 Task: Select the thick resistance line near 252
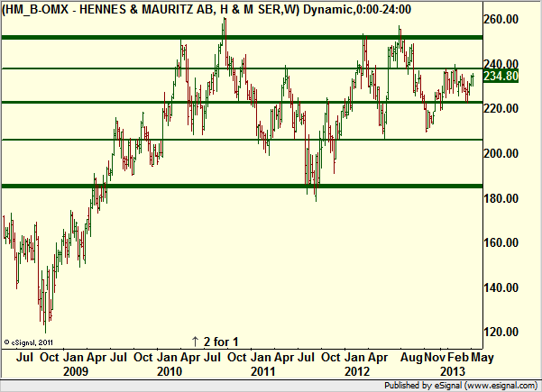(x=242, y=37)
